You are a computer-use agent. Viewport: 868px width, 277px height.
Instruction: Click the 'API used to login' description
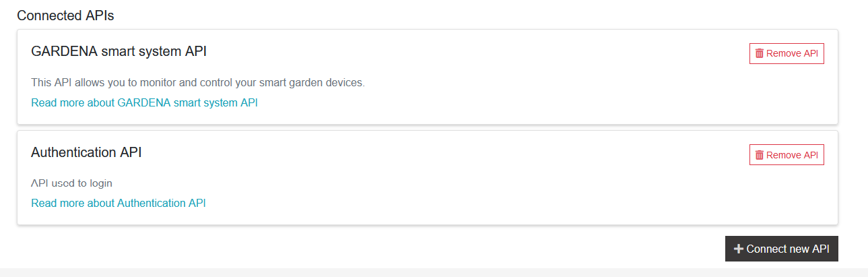tap(71, 183)
